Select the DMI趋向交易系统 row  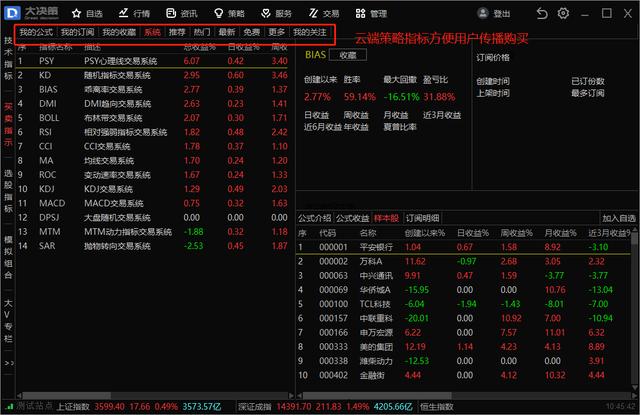[152, 104]
